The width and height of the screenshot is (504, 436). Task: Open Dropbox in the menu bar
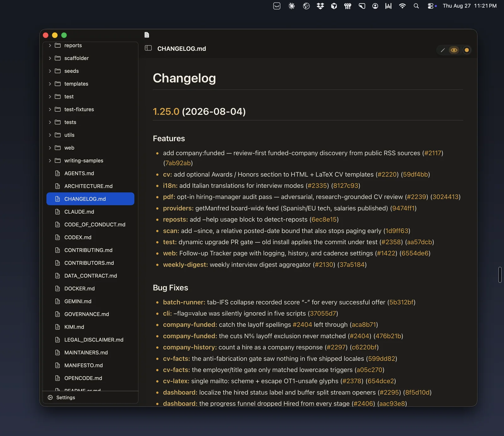coord(320,6)
